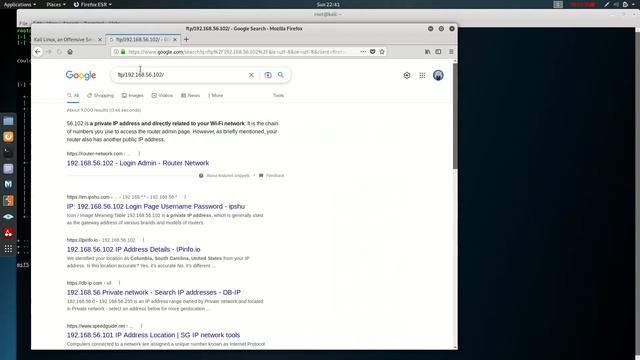Click the Google search magnifier button
This screenshot has height=360, width=640.
[281, 75]
